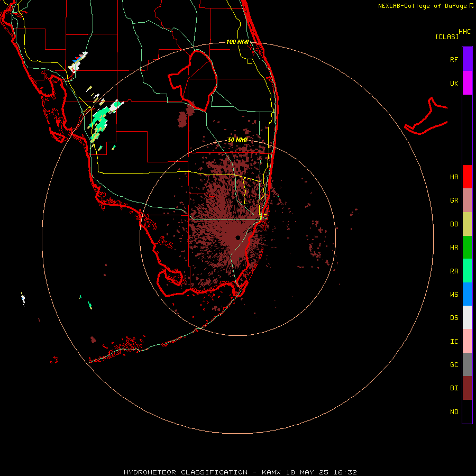This screenshot has width=476, height=476.
Task: Click the NEXLAB-College of DuPage credit text
Action: click(x=422, y=6)
